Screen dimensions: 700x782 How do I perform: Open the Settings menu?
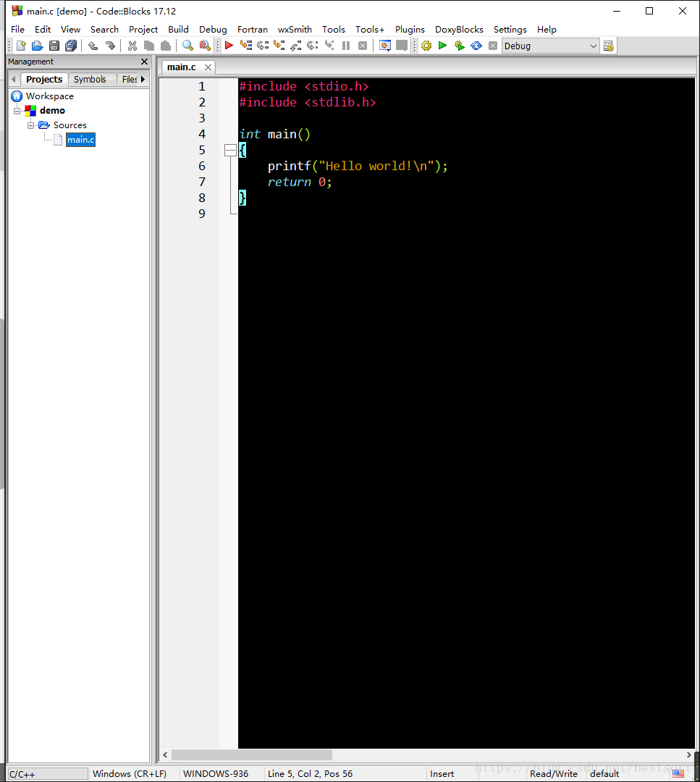click(510, 30)
